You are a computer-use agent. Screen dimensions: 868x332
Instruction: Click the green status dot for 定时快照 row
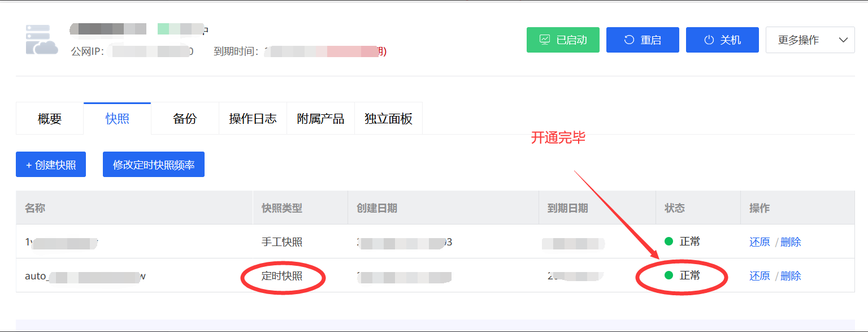point(669,275)
